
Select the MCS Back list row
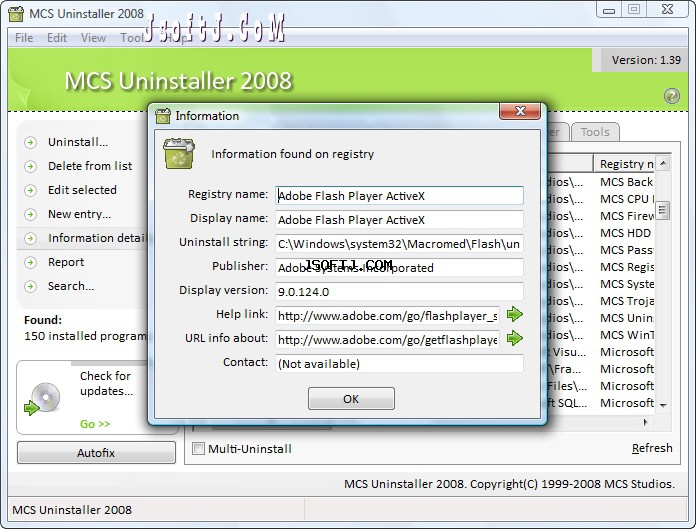[x=626, y=182]
